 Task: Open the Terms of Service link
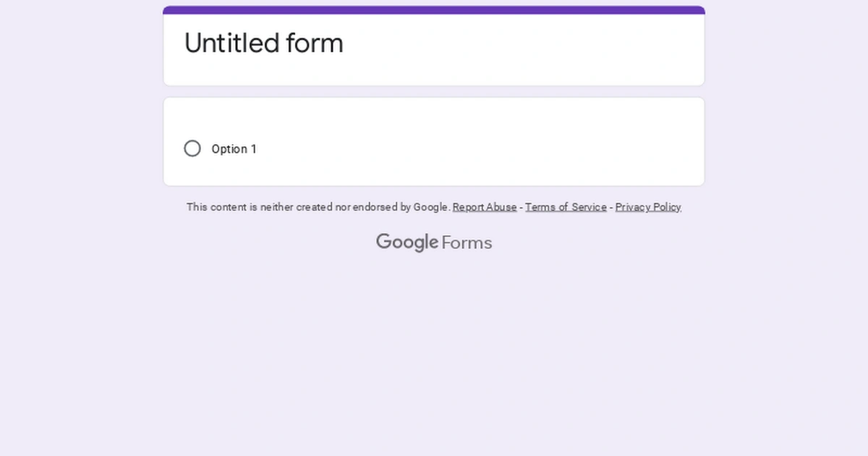pyautogui.click(x=566, y=207)
